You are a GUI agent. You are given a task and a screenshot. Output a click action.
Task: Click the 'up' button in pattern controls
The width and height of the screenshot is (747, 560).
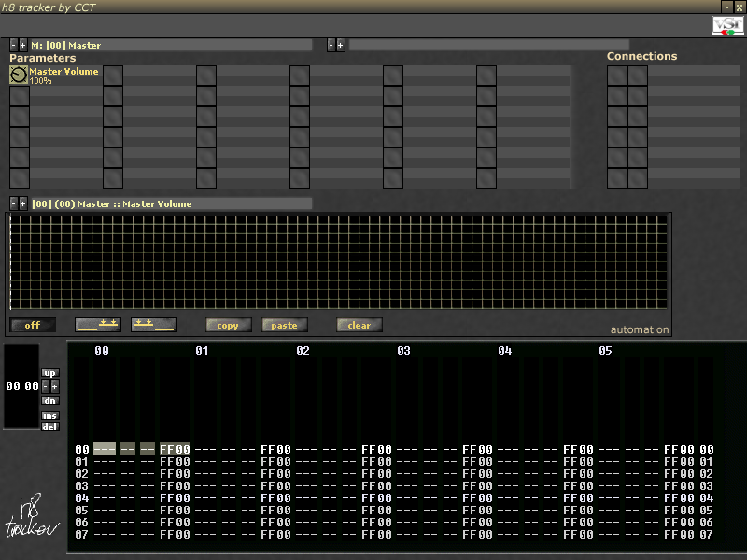pos(50,372)
